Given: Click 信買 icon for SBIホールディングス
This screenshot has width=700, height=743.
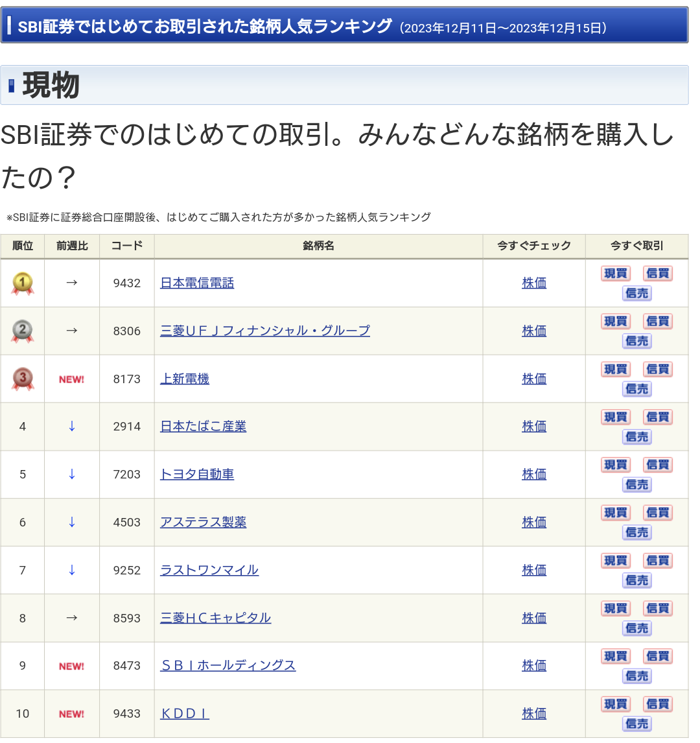Looking at the screenshot, I should (x=658, y=656).
